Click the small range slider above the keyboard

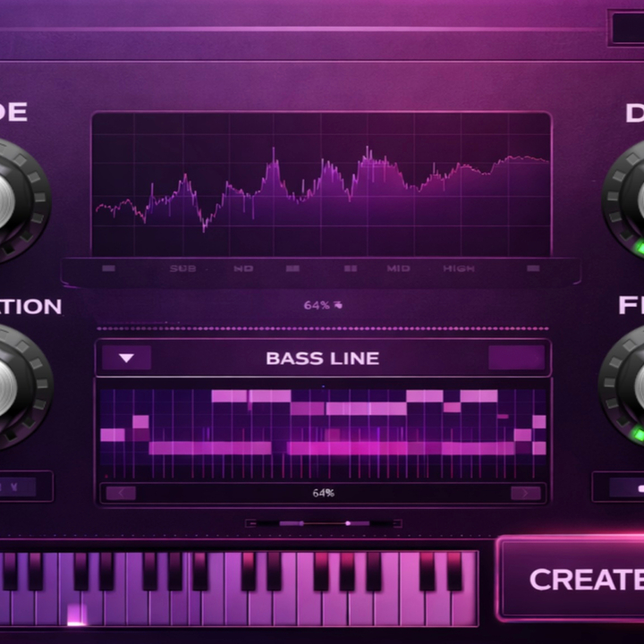coord(323,523)
